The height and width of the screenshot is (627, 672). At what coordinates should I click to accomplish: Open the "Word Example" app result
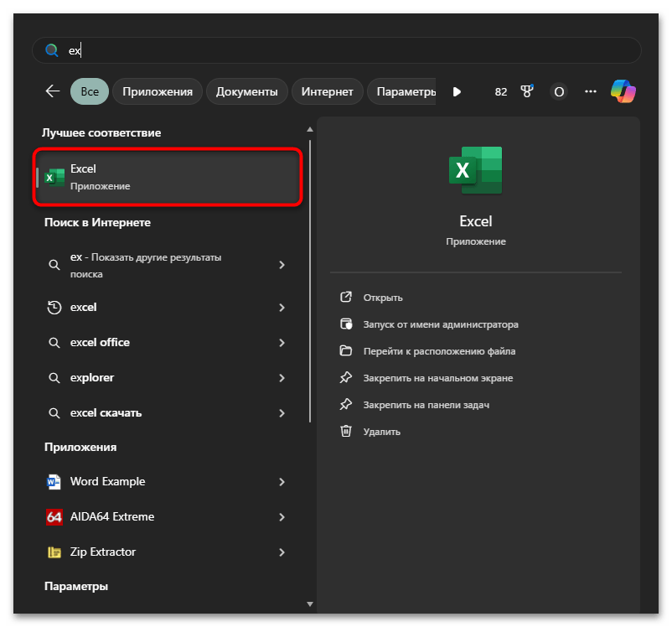(165, 482)
